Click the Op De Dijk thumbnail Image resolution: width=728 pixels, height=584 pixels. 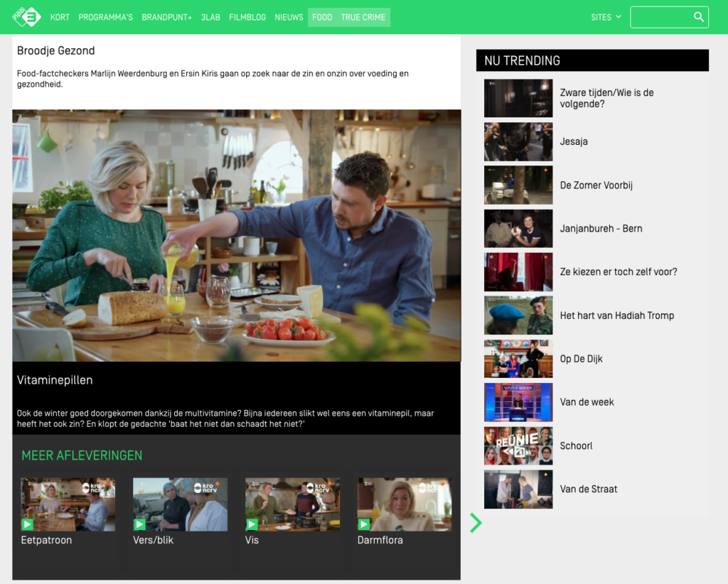pos(518,359)
